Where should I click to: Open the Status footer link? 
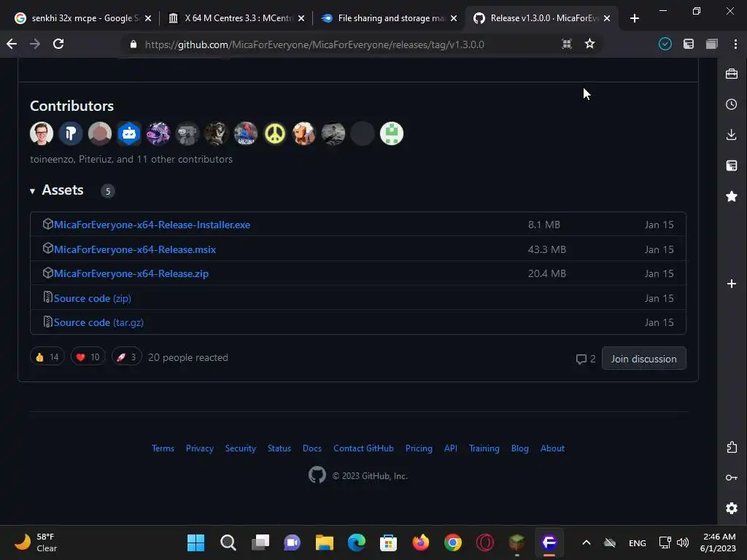279,448
